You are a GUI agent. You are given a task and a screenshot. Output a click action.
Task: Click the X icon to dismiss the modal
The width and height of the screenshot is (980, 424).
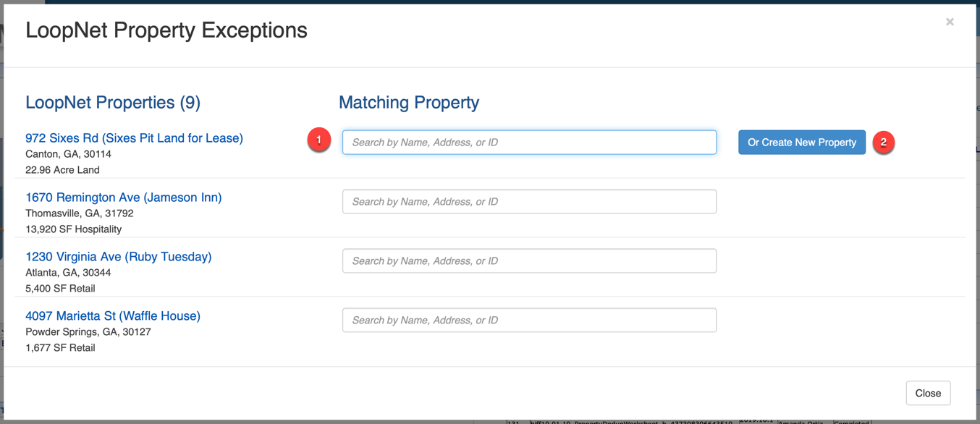point(950,22)
